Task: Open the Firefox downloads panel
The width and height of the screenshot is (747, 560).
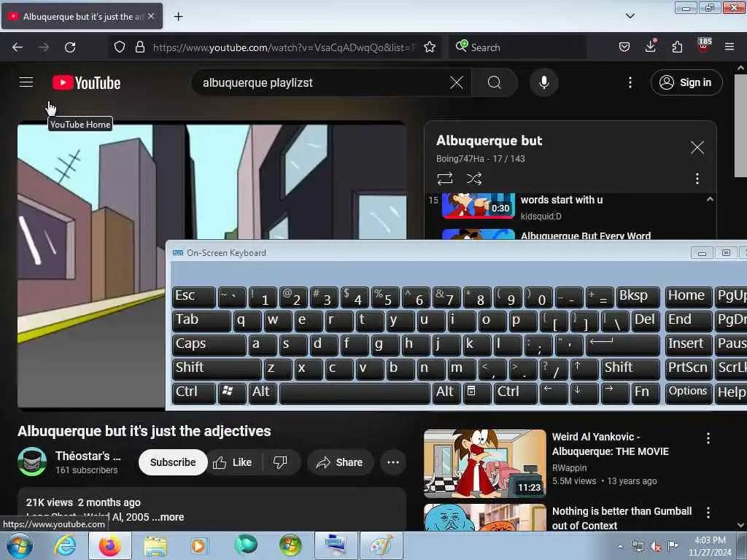Action: click(x=650, y=46)
